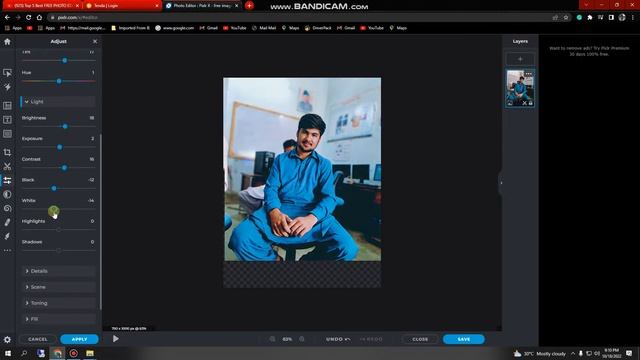
Task: Select the Crop tool
Action: coord(7,152)
